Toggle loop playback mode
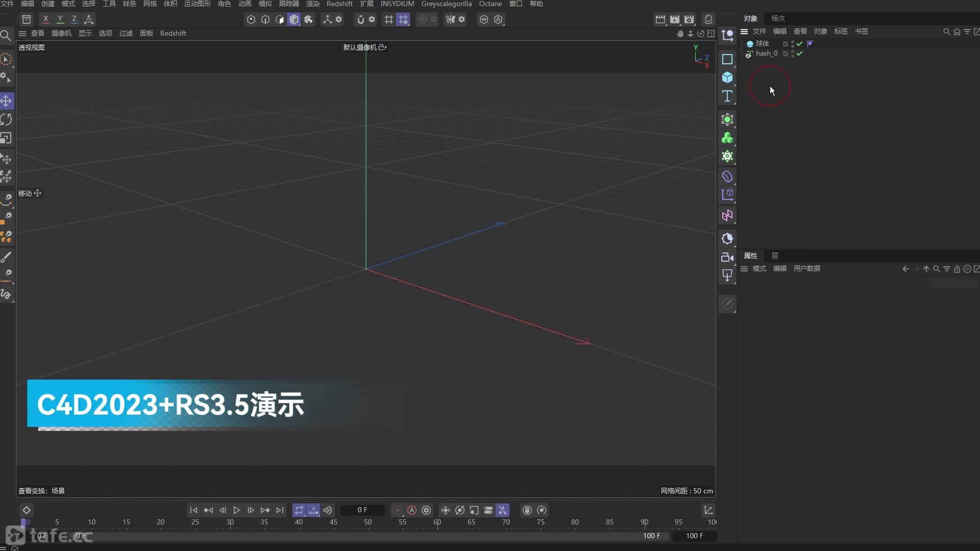980x551 pixels. 299,510
